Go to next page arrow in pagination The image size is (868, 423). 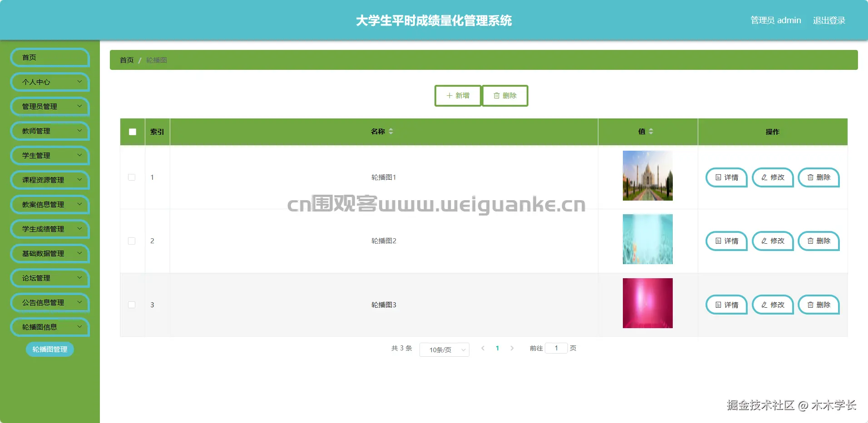tap(512, 348)
